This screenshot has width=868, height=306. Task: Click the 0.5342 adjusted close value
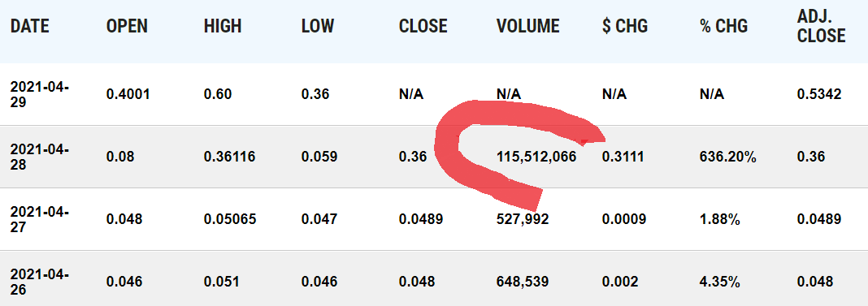819,94
